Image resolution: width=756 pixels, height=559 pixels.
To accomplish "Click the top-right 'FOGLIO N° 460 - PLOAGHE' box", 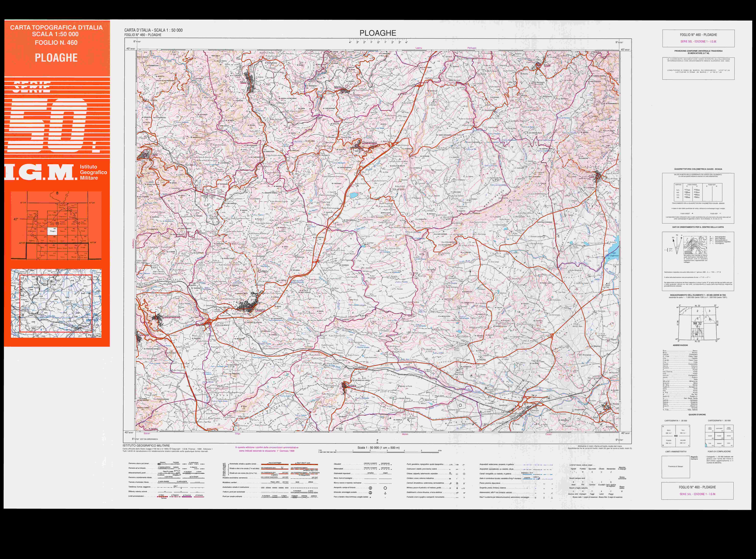I will tap(698, 38).
